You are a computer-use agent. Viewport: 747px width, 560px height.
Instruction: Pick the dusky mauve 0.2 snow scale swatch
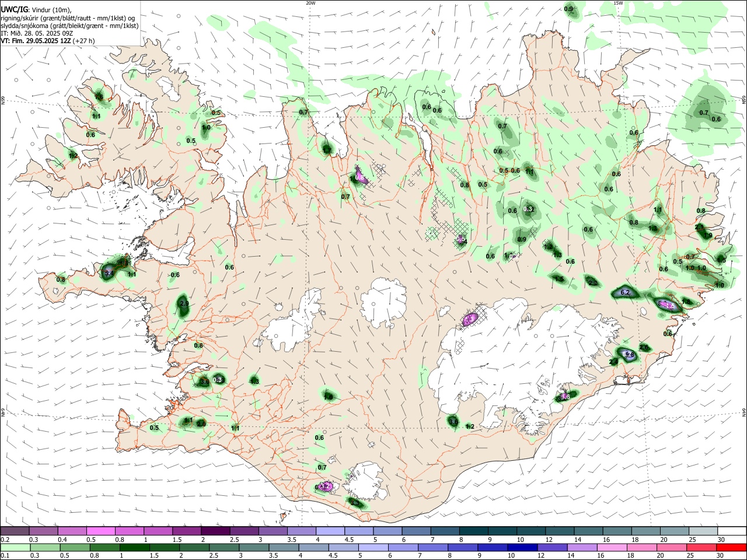coord(15,531)
